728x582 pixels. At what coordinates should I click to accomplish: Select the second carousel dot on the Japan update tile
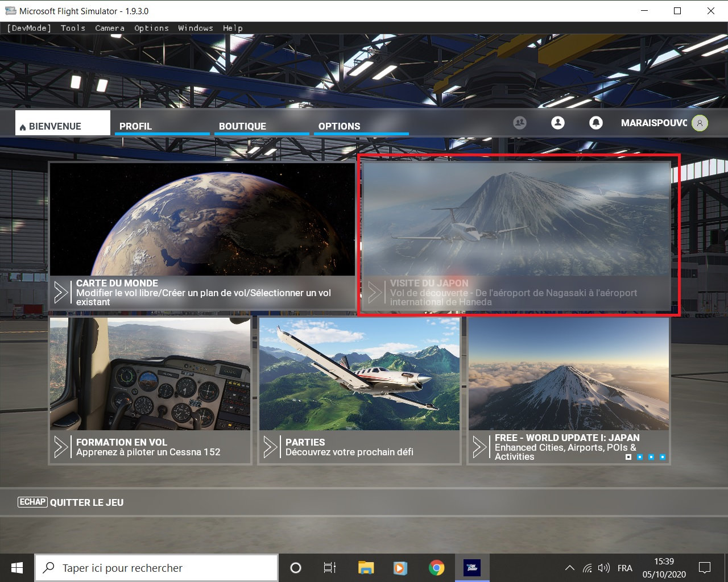pyautogui.click(x=640, y=456)
